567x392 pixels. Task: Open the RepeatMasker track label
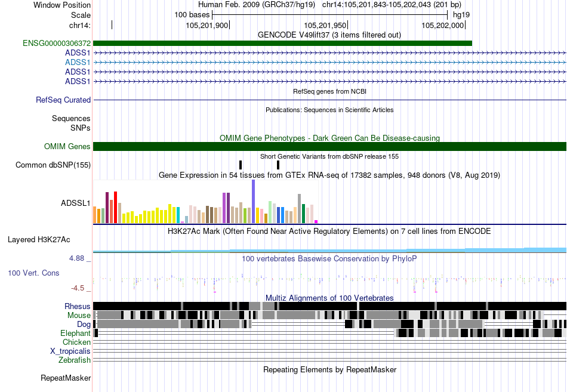pos(66,378)
